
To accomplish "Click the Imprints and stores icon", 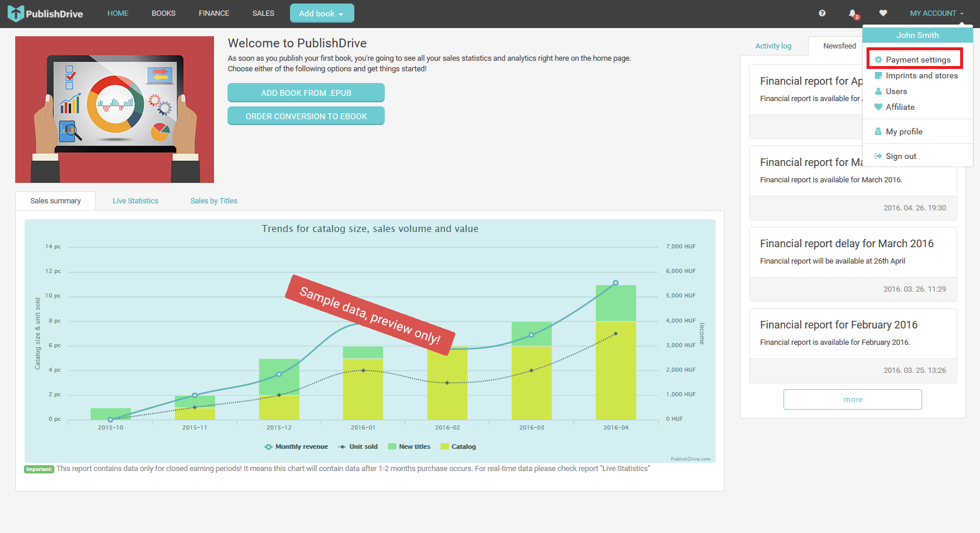I will [878, 75].
